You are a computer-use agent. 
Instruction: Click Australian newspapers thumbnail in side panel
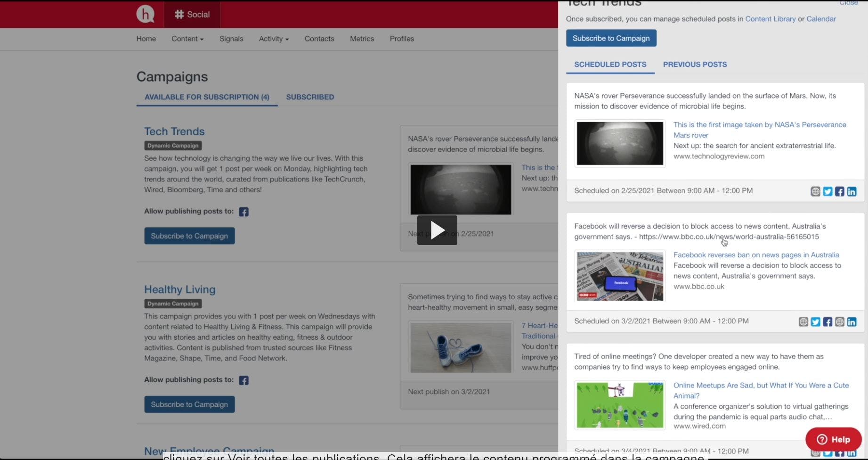(620, 276)
